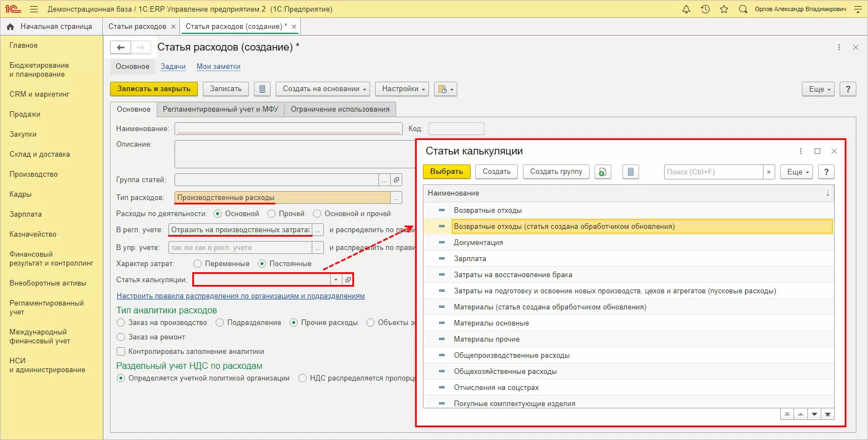
Task: Open favorites star icon
Action: pos(724,9)
